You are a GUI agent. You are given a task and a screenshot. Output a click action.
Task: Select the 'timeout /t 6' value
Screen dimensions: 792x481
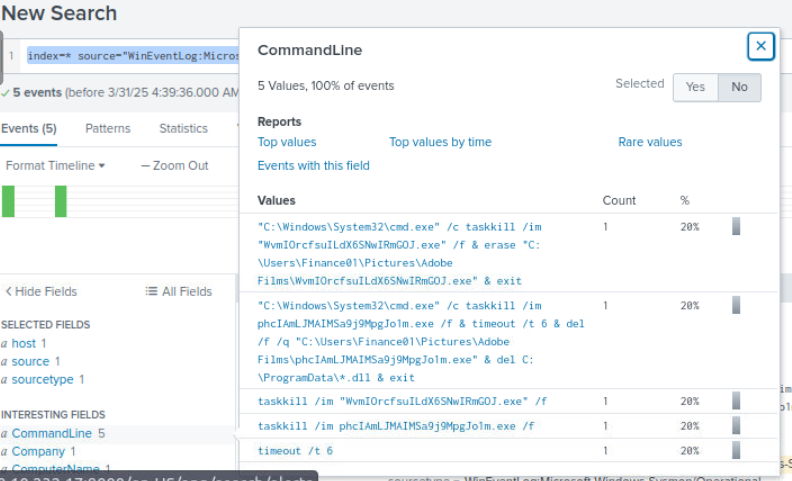point(296,451)
